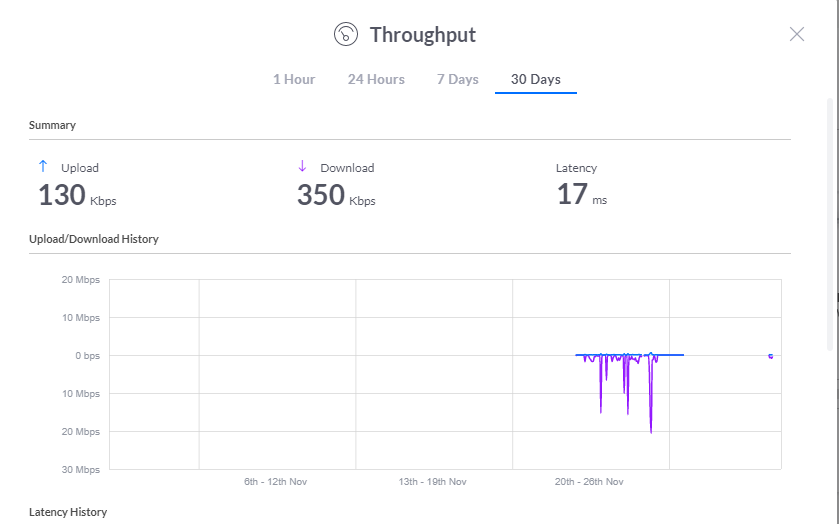Click the Throughput title text

pyautogui.click(x=423, y=35)
